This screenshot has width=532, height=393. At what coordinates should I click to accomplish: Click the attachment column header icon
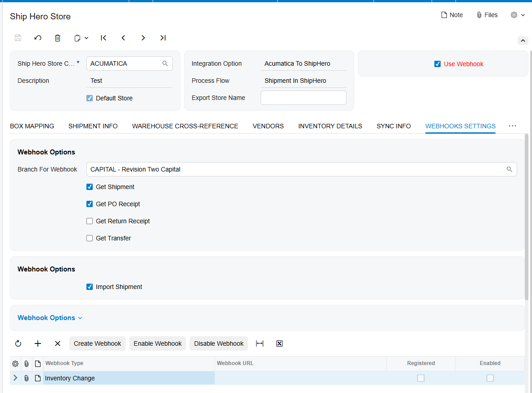pos(27,364)
